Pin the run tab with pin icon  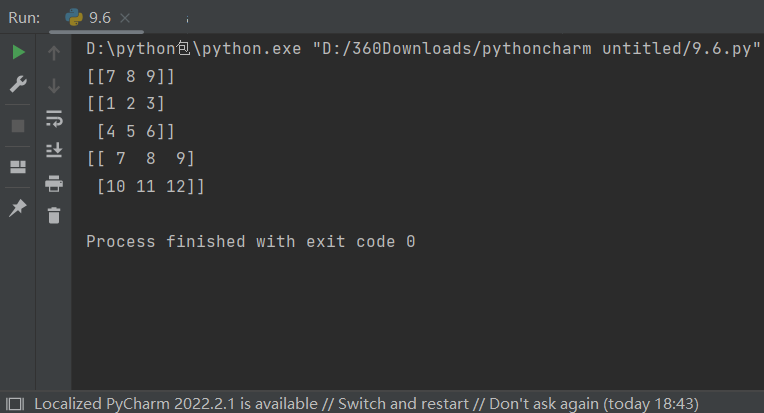tap(18, 208)
